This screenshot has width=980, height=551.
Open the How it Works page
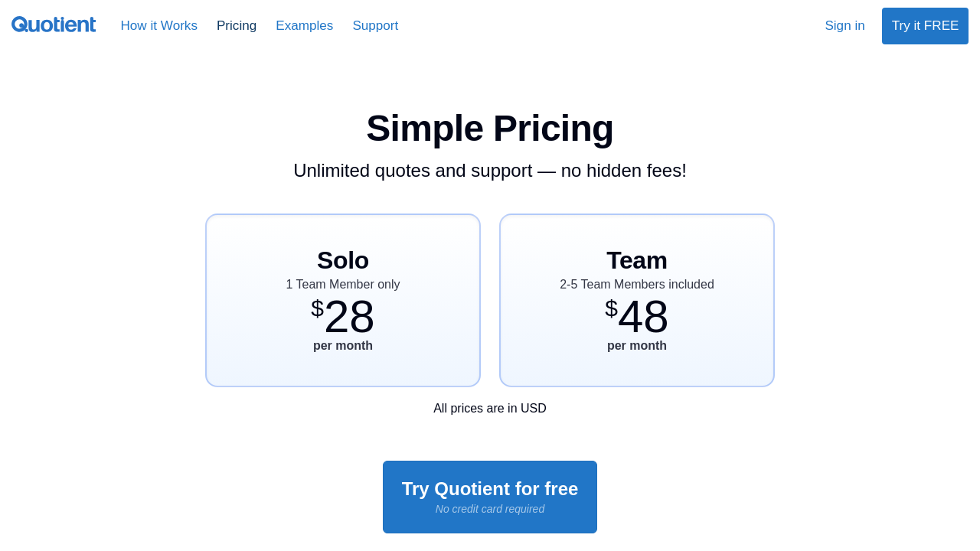(x=158, y=26)
